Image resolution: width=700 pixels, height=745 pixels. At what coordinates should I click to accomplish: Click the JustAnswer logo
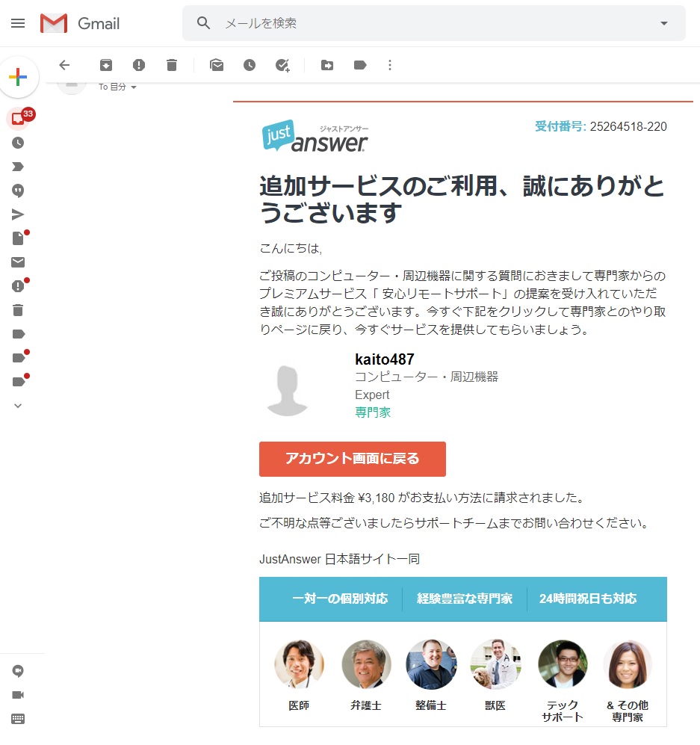pos(315,136)
